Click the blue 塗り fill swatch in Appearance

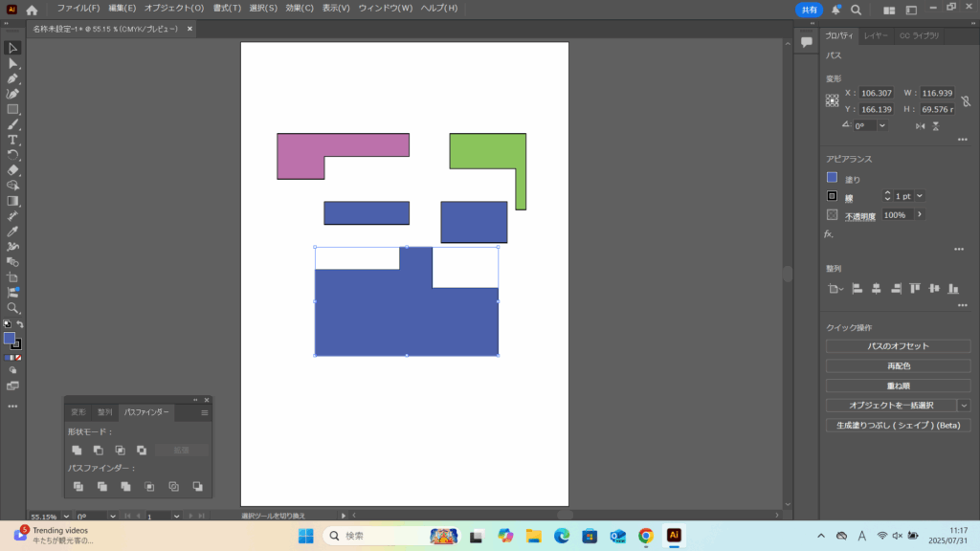tap(832, 178)
